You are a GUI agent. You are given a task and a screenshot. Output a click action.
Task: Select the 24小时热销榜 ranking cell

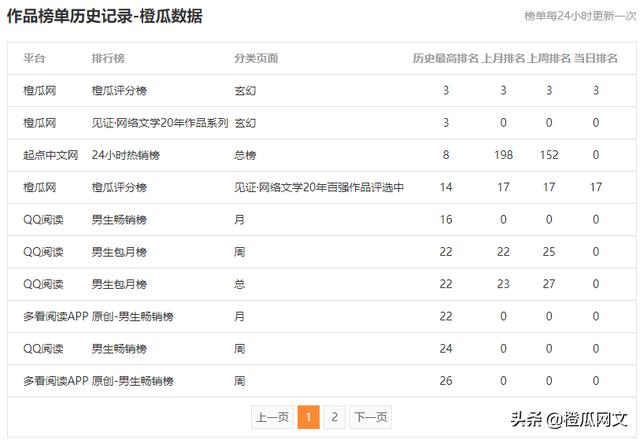pyautogui.click(x=126, y=155)
